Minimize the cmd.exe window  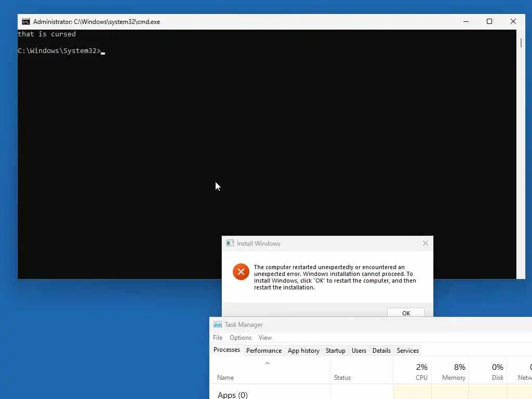[466, 21]
